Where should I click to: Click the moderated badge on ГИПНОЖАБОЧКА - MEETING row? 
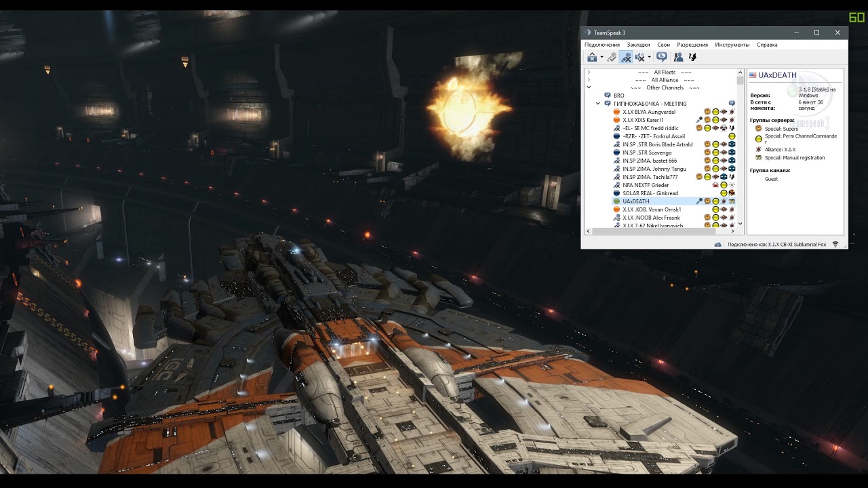[732, 104]
